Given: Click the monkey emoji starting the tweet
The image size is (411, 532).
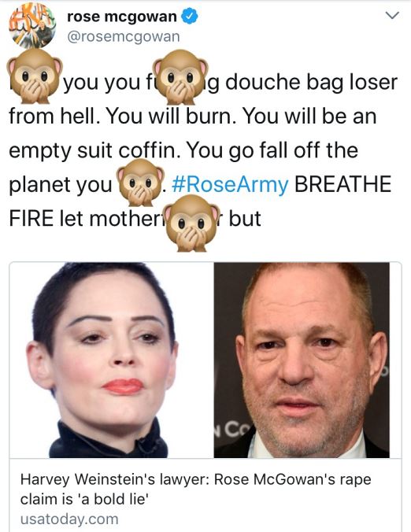Looking at the screenshot, I should pyautogui.click(x=35, y=76).
